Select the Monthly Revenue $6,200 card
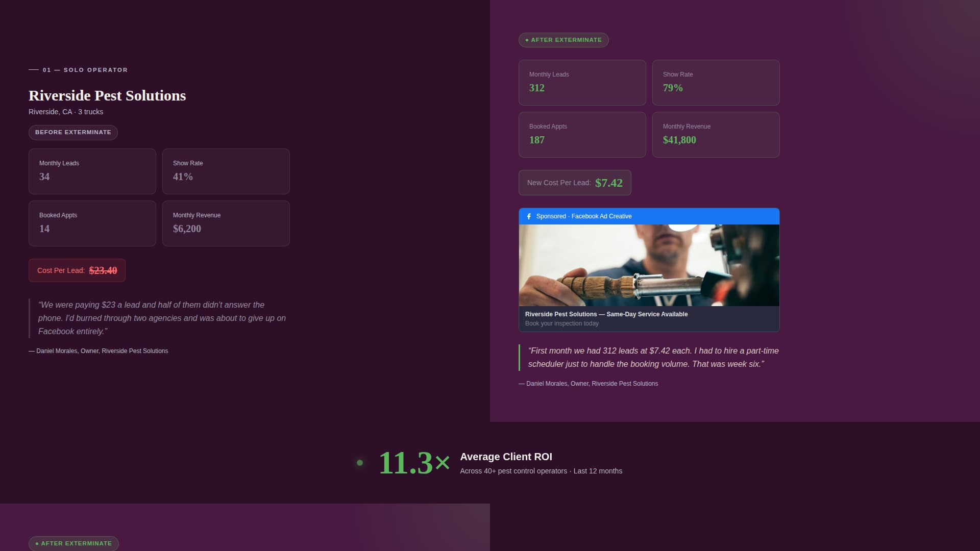This screenshot has height=551, width=980. coord(226,223)
